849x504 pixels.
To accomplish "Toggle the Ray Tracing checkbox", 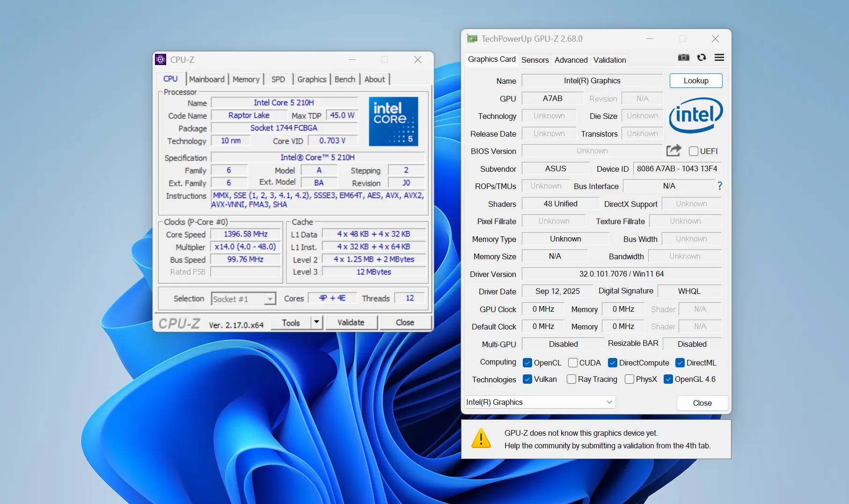I will coord(571,379).
